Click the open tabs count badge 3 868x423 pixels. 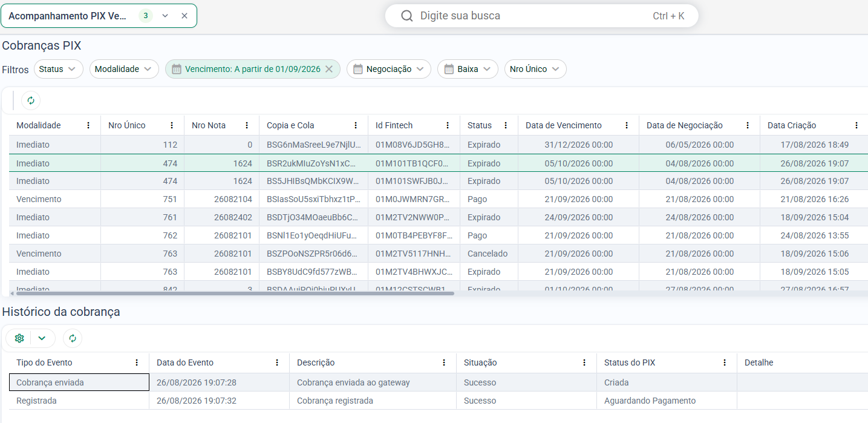point(146,16)
